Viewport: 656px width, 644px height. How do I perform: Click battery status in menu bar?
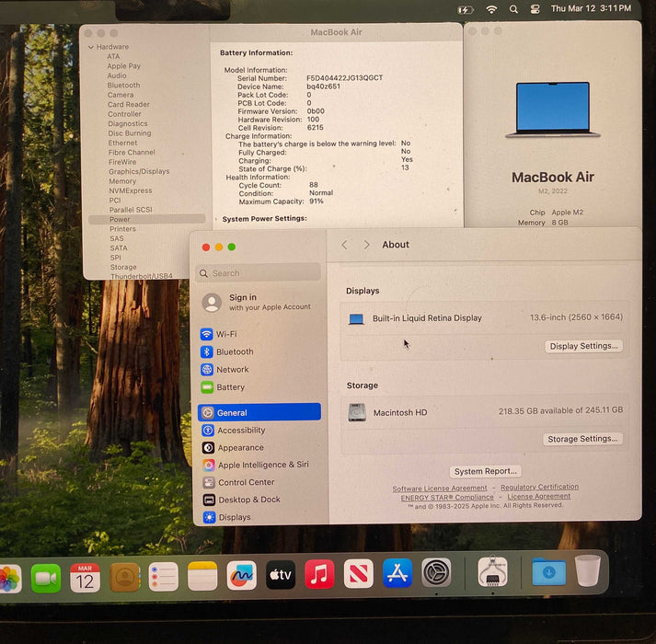tap(466, 9)
